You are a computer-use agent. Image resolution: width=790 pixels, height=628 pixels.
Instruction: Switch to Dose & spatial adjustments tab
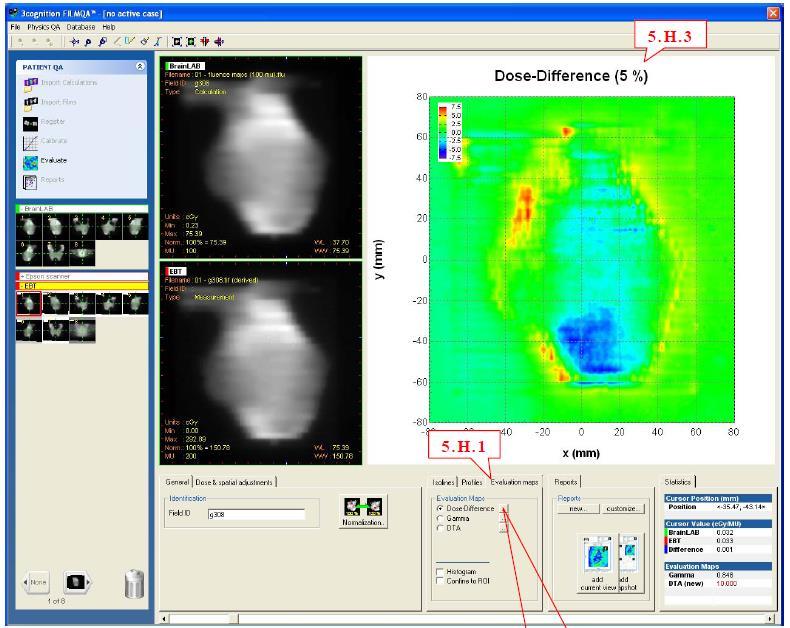[x=234, y=482]
